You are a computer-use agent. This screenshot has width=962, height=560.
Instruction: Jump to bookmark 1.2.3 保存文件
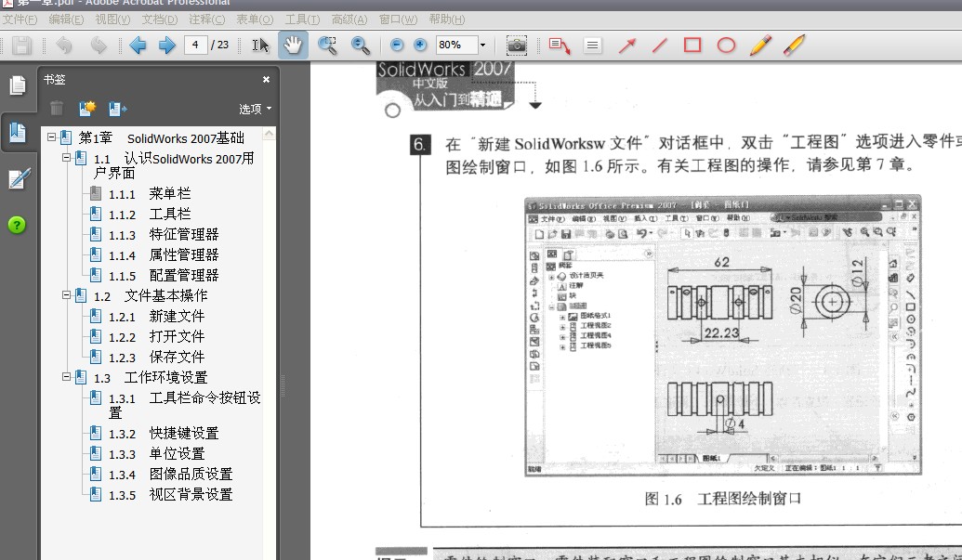(156, 358)
